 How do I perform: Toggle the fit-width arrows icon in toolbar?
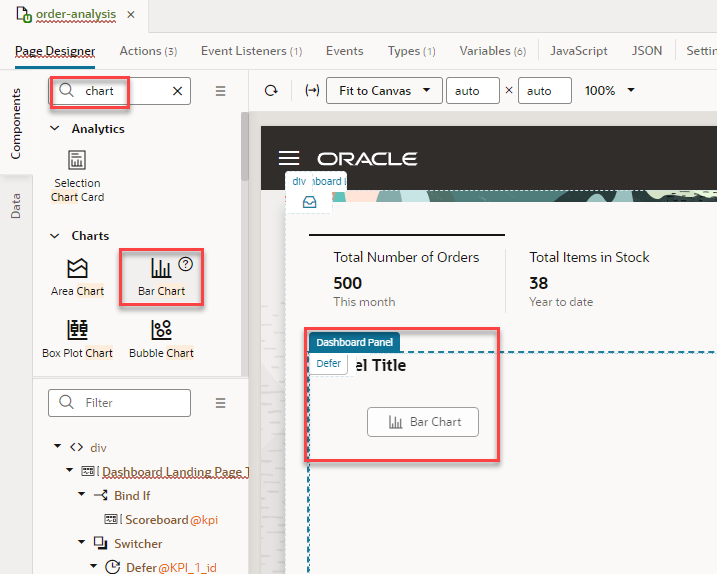pos(312,91)
